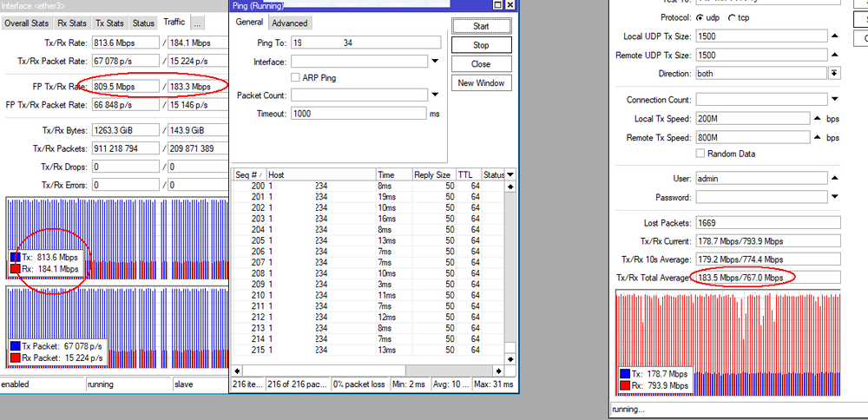Click the Ping To address field

pos(366,43)
